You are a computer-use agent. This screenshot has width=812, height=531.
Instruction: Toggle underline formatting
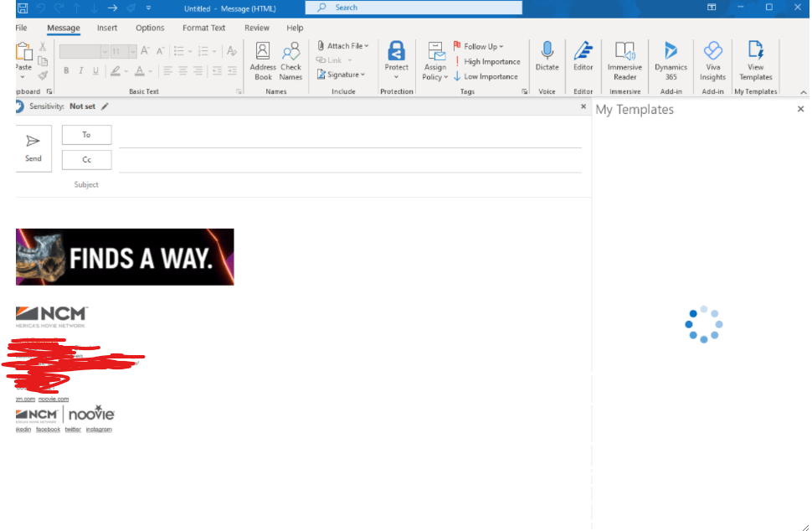click(x=95, y=70)
